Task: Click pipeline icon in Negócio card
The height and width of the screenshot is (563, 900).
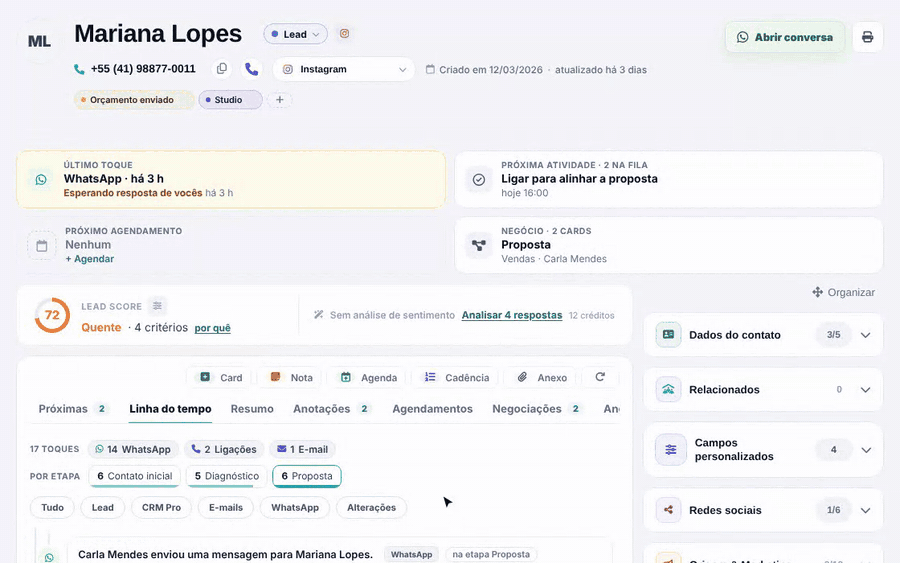Action: coord(479,246)
